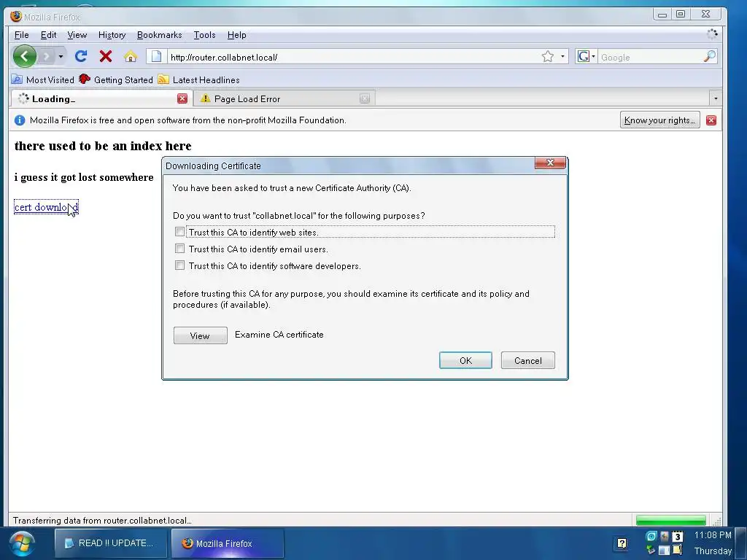The height and width of the screenshot is (560, 747).
Task: Open the File menu
Action: click(x=21, y=35)
